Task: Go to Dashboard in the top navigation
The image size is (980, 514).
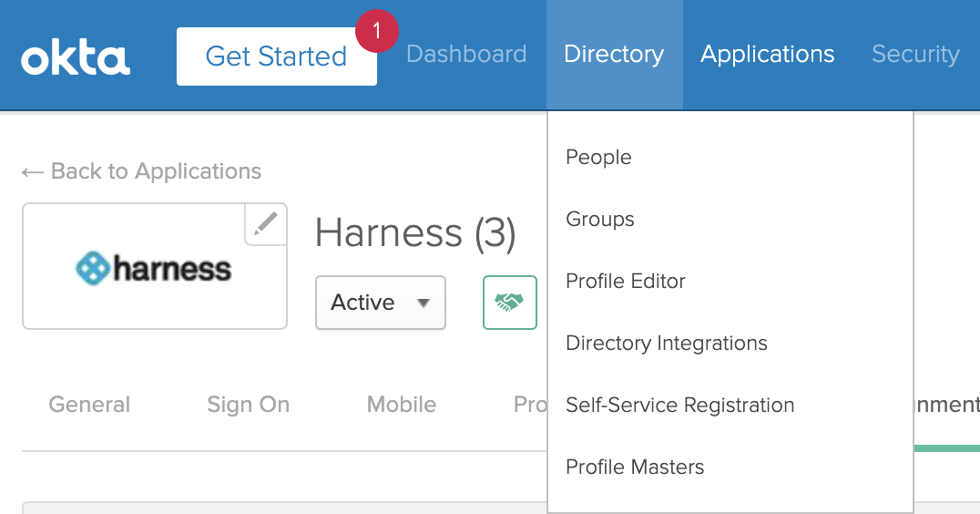Action: pos(466,55)
